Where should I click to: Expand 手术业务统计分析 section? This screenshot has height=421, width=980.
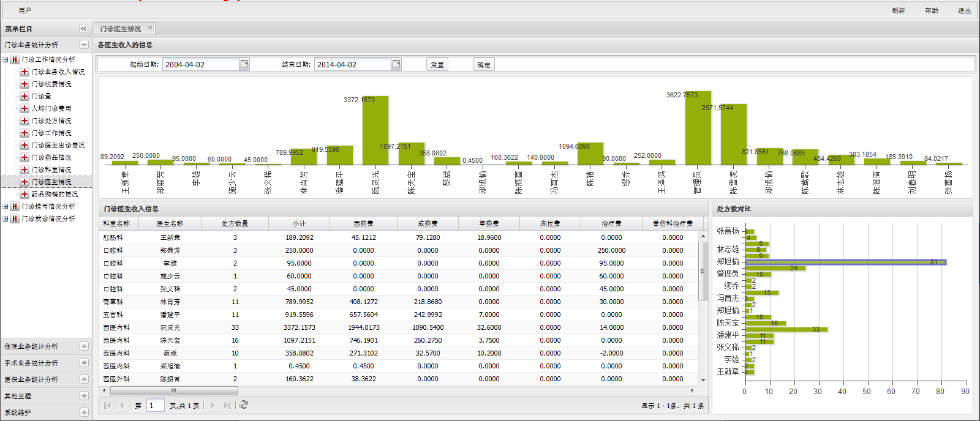tap(84, 363)
